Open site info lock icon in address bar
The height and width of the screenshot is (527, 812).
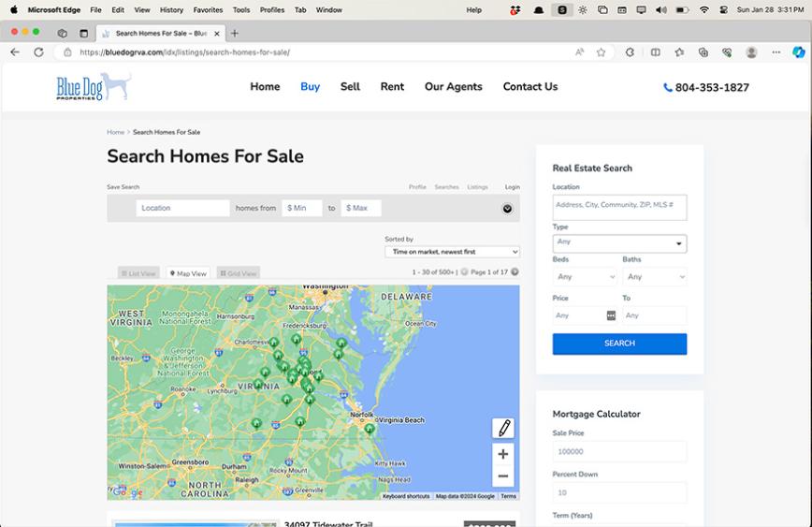pyautogui.click(x=67, y=52)
